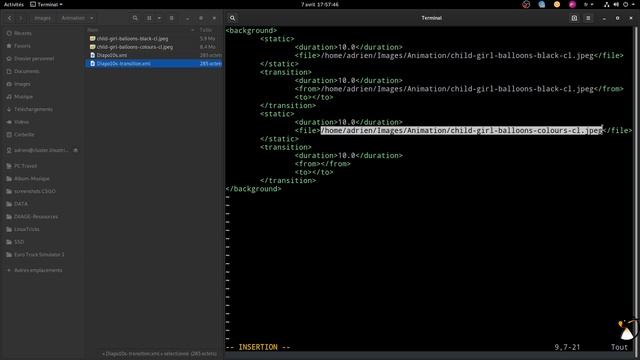The image size is (640, 360).
Task: Go back in the file manager
Action: coord(10,18)
